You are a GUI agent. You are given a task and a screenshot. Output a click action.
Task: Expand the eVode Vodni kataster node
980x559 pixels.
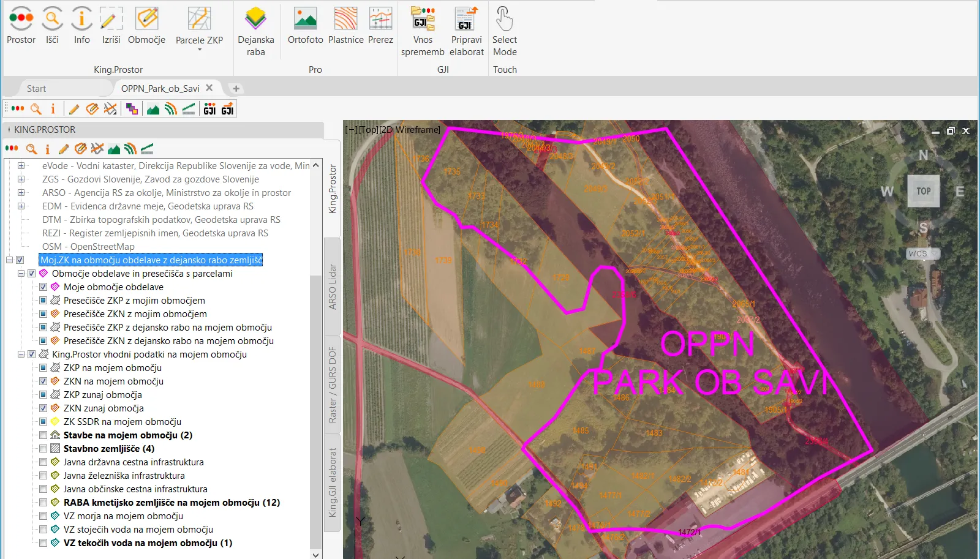[x=21, y=166]
